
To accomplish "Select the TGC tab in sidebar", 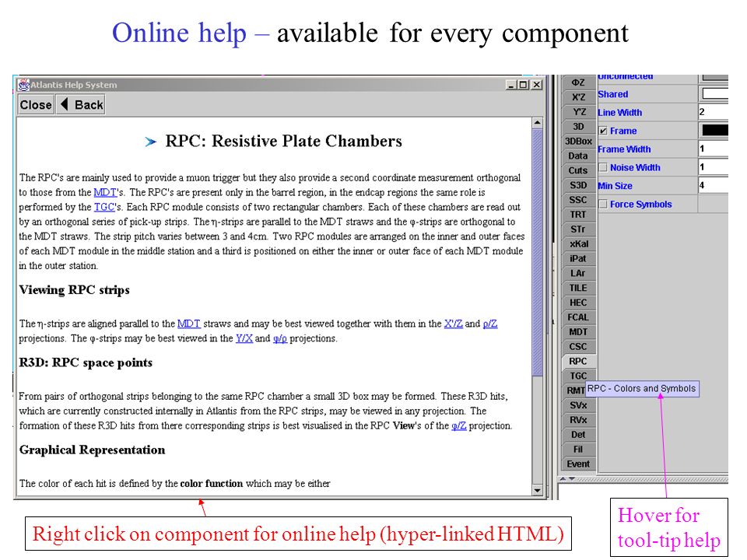I will (578, 376).
